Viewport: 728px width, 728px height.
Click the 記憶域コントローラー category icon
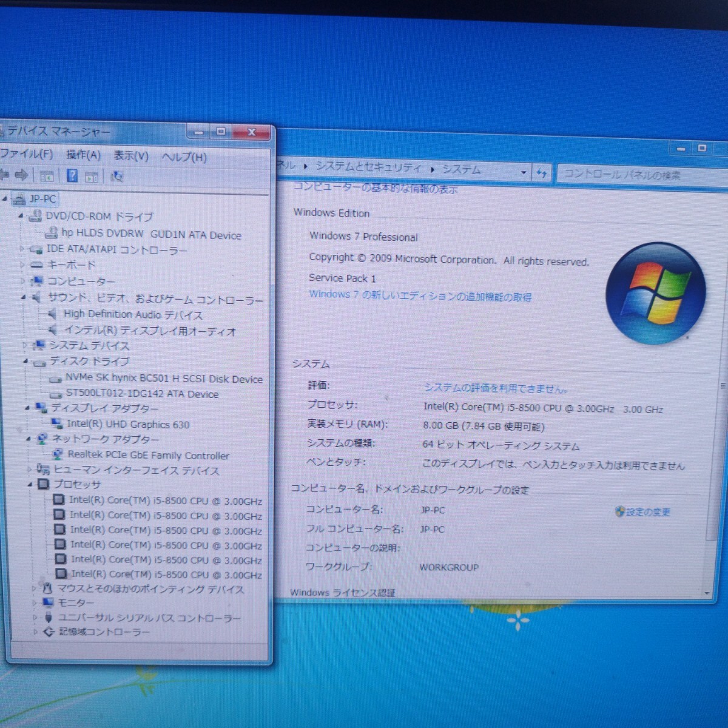49,632
